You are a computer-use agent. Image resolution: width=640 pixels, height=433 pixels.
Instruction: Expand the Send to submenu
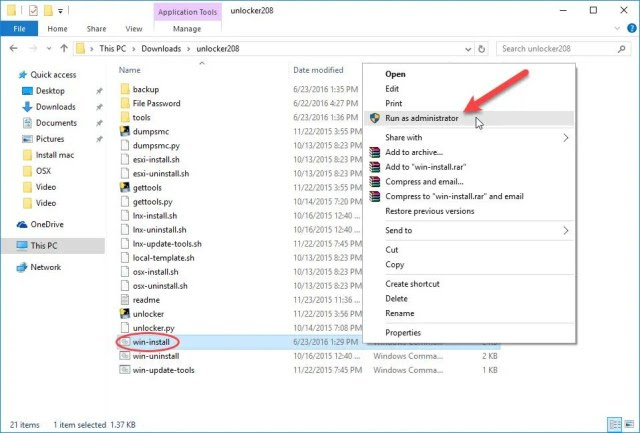point(469,231)
